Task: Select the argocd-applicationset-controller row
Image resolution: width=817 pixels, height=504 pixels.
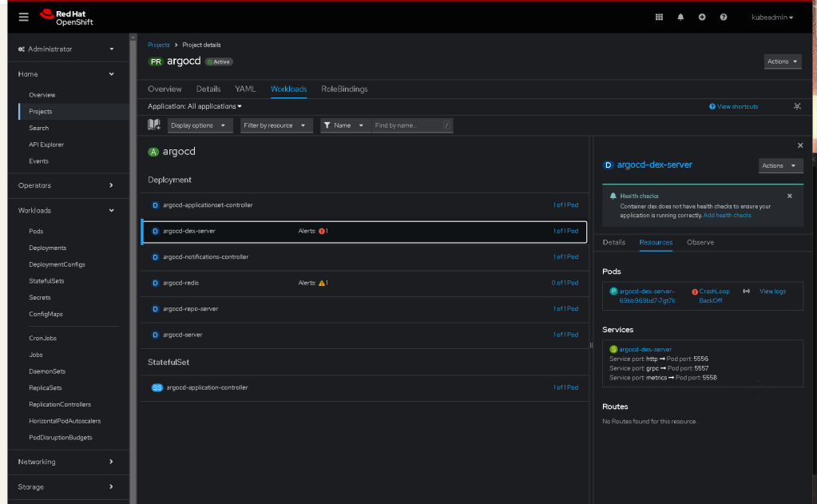Action: [x=364, y=205]
